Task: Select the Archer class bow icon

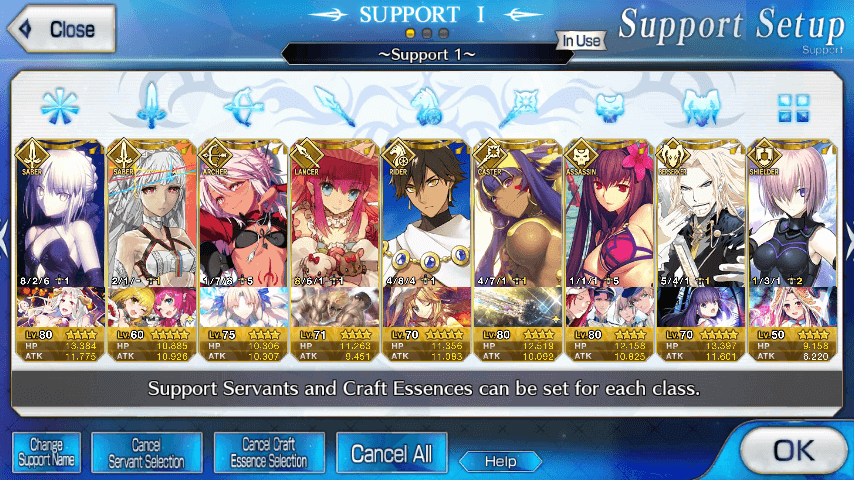Action: 243,107
